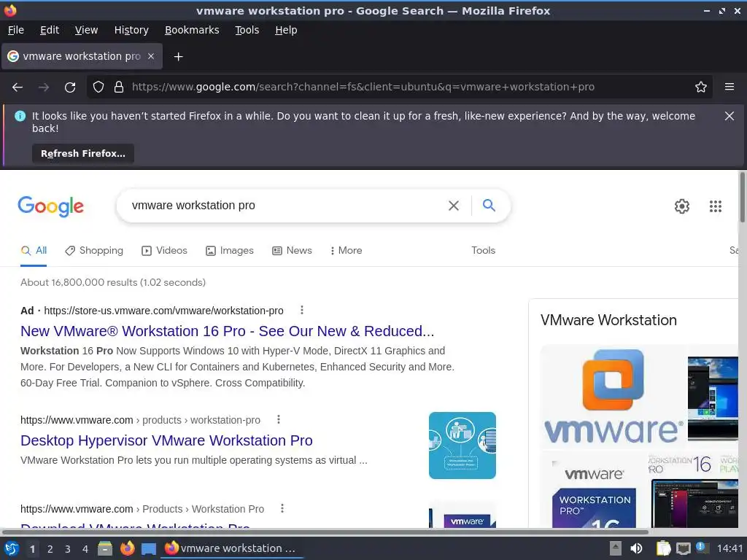Switch to workspace 4
This screenshot has height=560, width=747.
85,549
